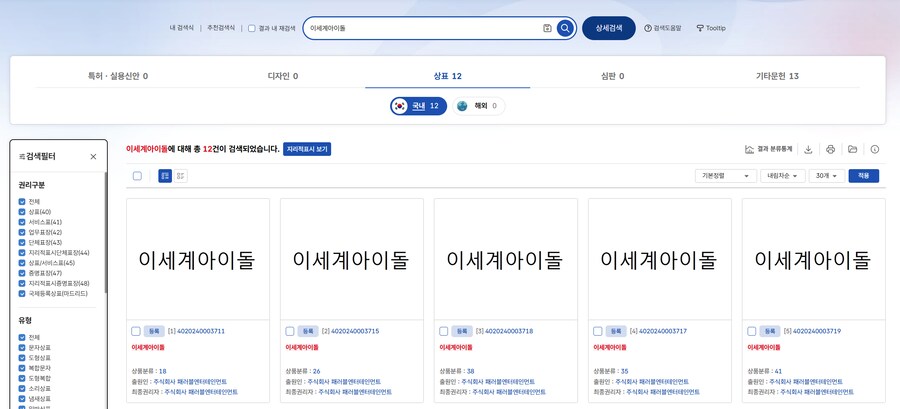900x409 pixels.
Task: Print the search results
Action: click(830, 149)
